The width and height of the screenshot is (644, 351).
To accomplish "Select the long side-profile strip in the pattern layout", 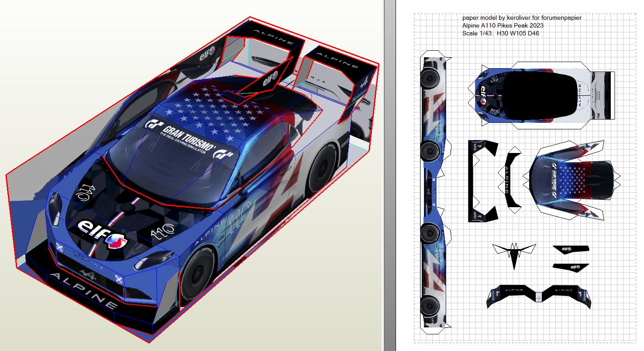I will coord(434,192).
